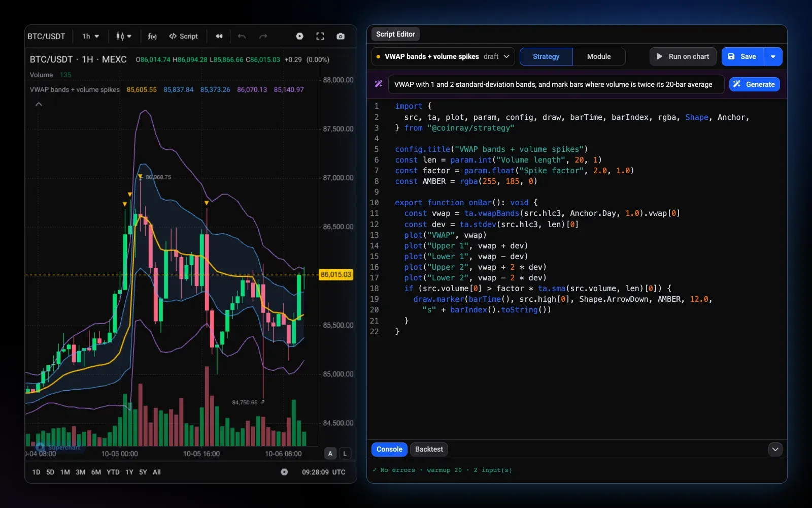This screenshot has height=508, width=812.
Task: Open the 1h timeframe dropdown
Action: point(90,36)
